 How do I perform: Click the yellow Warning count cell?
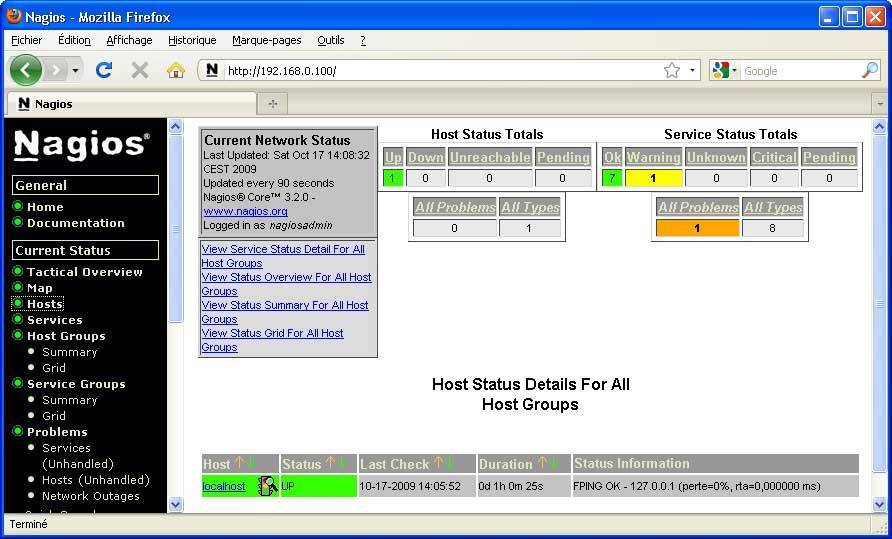[653, 178]
